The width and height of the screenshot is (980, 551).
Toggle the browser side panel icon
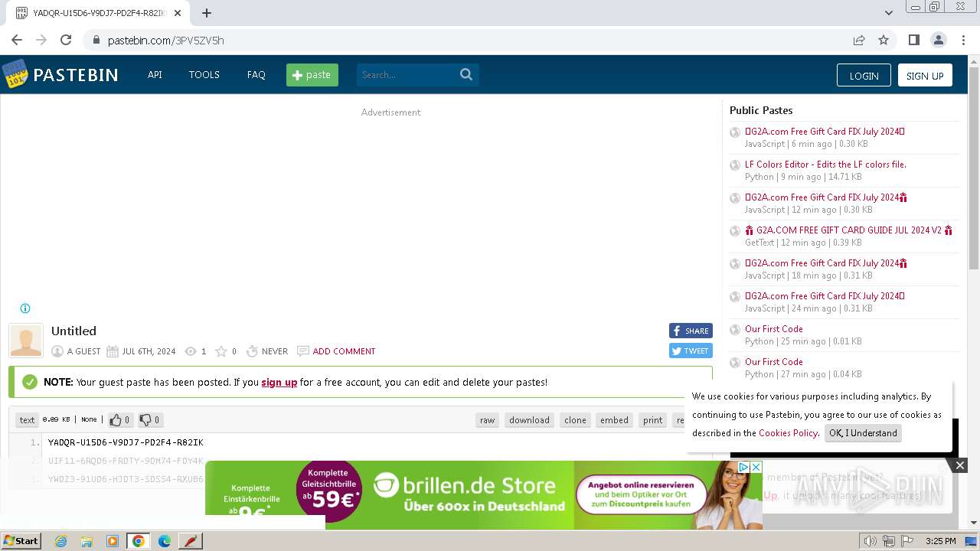(913, 40)
